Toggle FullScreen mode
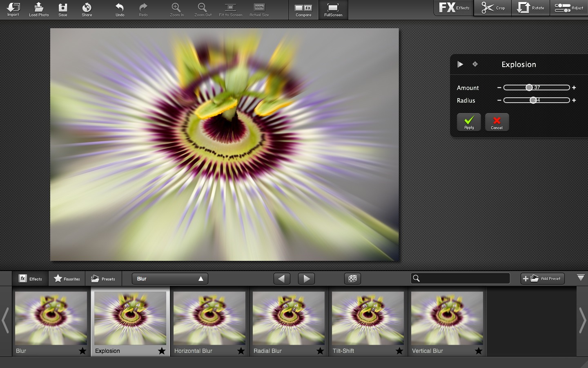 333,10
